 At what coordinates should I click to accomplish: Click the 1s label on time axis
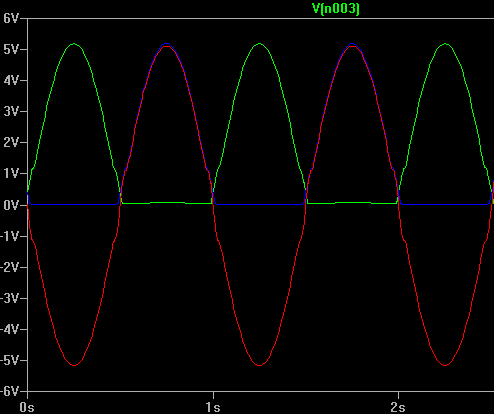pos(213,407)
